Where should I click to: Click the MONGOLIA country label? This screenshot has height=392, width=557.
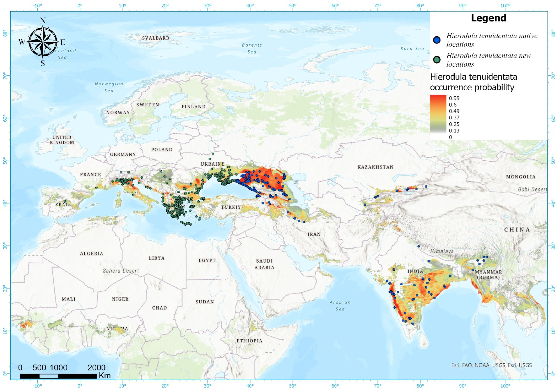point(521,177)
